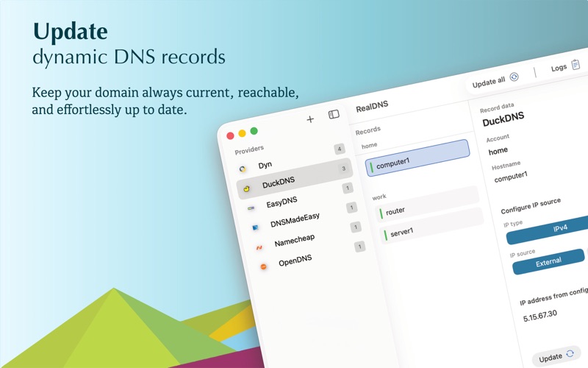Click the Hostname value computer1
588x368 pixels.
pos(511,177)
